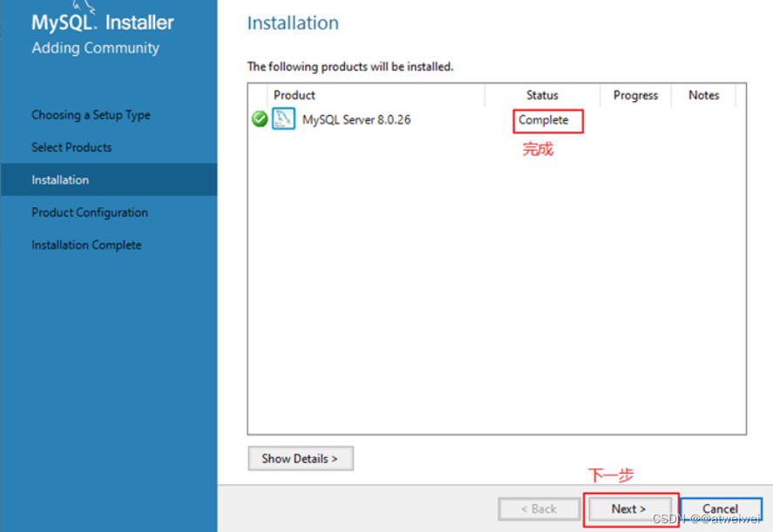Click the Progress column header
Viewport: 773px width, 532px height.
tap(635, 95)
